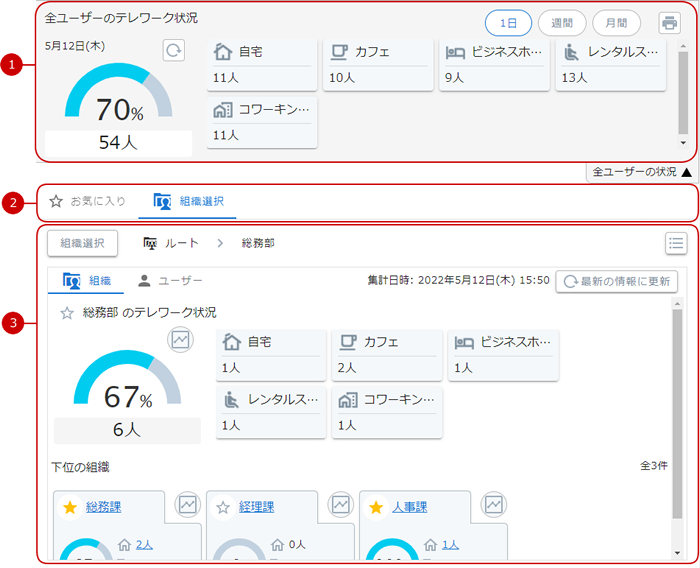Image resolution: width=700 pixels, height=568 pixels.
Task: Open the 総務部 trend chart icon
Action: point(180,340)
